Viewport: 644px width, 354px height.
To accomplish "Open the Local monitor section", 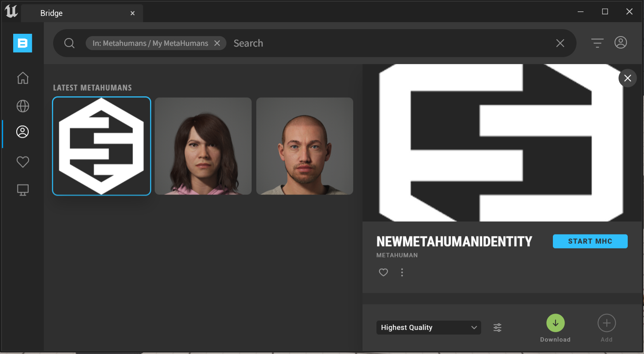I will pos(23,190).
